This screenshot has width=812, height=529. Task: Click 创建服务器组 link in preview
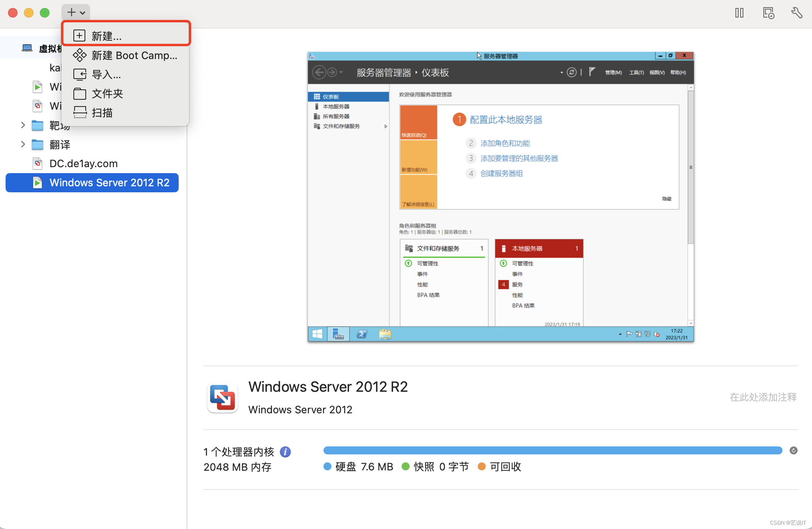click(x=501, y=174)
